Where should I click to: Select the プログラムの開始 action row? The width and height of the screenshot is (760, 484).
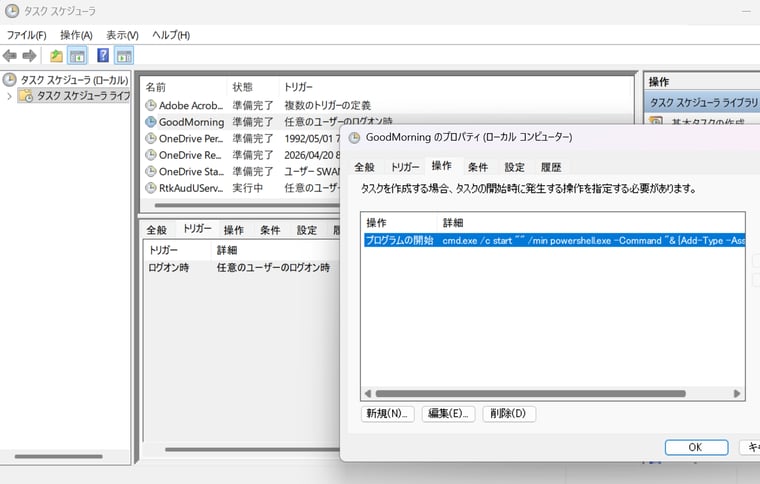(x=554, y=240)
